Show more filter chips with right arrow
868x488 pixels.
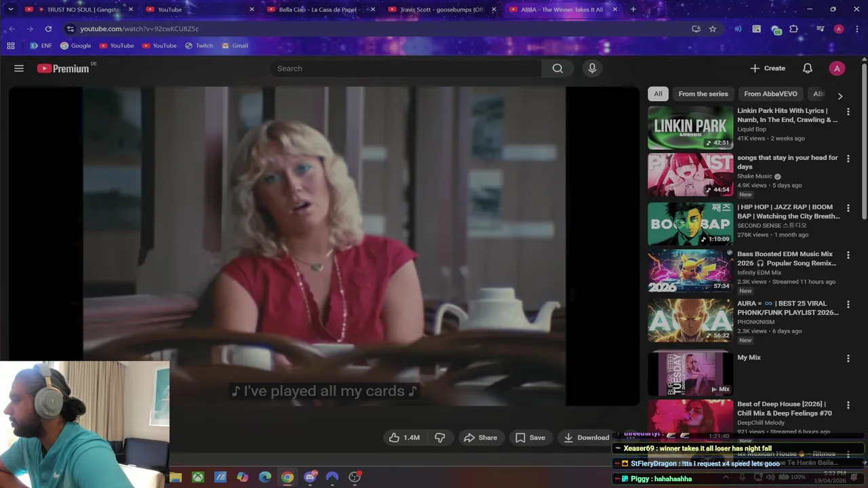click(x=840, y=96)
